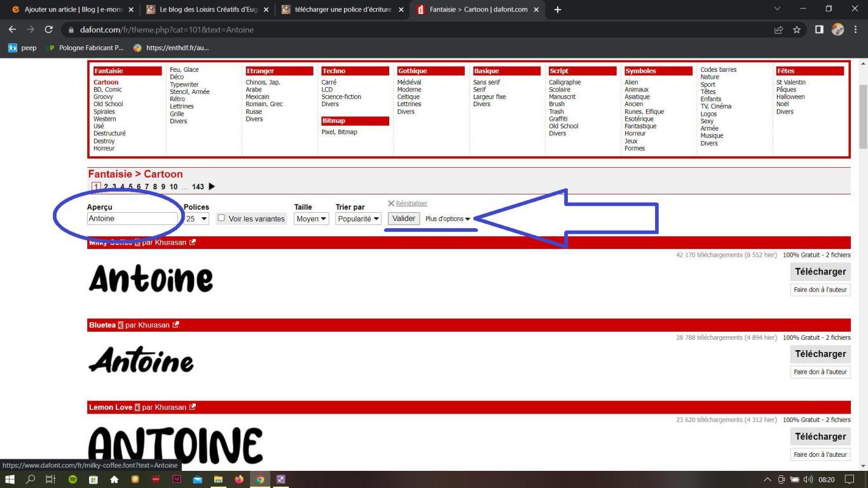Open Chrome three-dot menu
The height and width of the screenshot is (488, 868).
(855, 29)
